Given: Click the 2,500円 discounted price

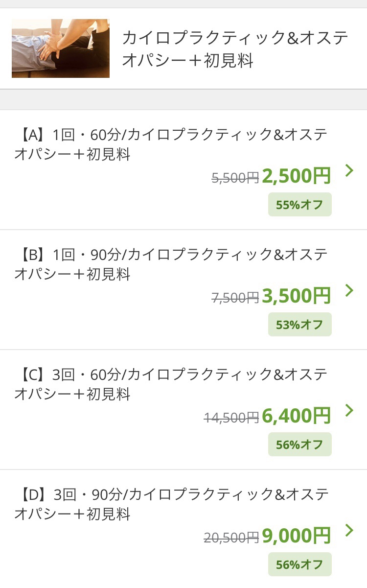Looking at the screenshot, I should pos(297,176).
